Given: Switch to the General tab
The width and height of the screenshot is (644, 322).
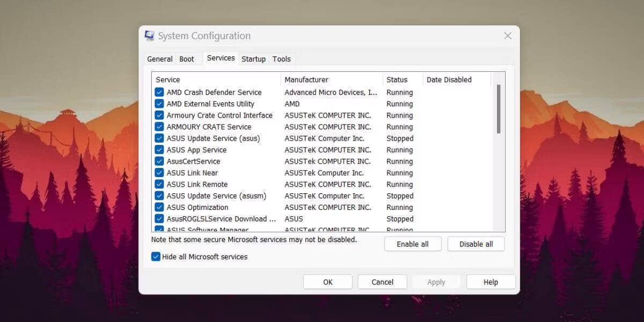Looking at the screenshot, I should point(159,58).
